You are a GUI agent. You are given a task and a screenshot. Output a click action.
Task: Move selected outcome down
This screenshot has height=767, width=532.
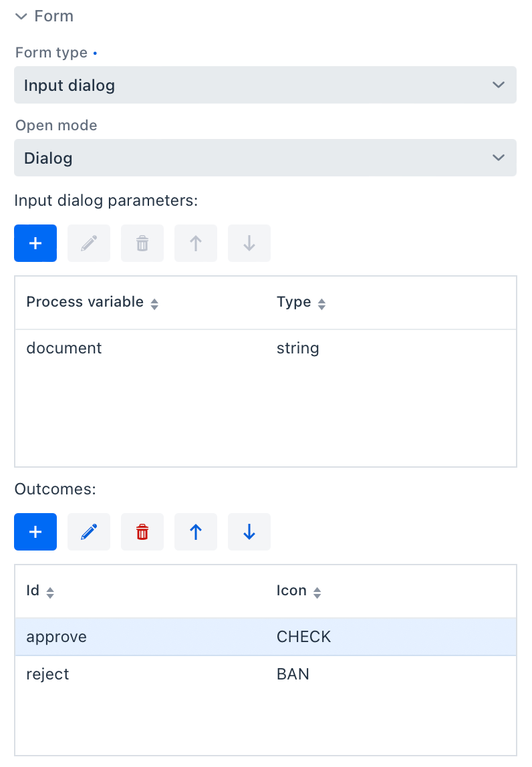(x=249, y=532)
